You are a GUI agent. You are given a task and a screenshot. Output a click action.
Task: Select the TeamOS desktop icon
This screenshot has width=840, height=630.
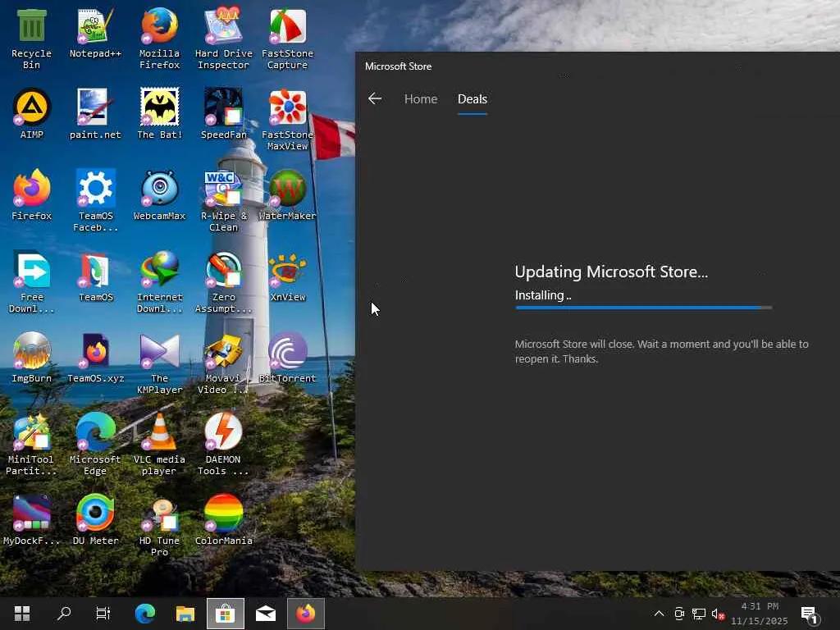[95, 276]
